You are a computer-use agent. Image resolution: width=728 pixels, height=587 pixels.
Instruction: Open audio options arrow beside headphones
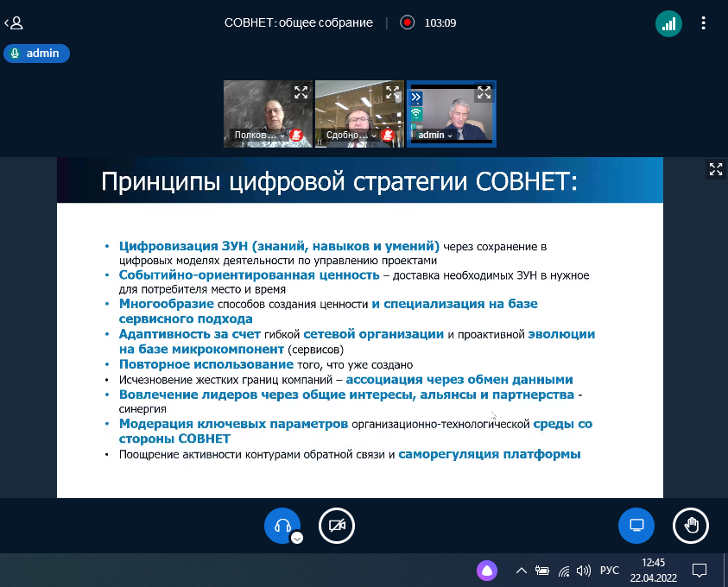297,538
